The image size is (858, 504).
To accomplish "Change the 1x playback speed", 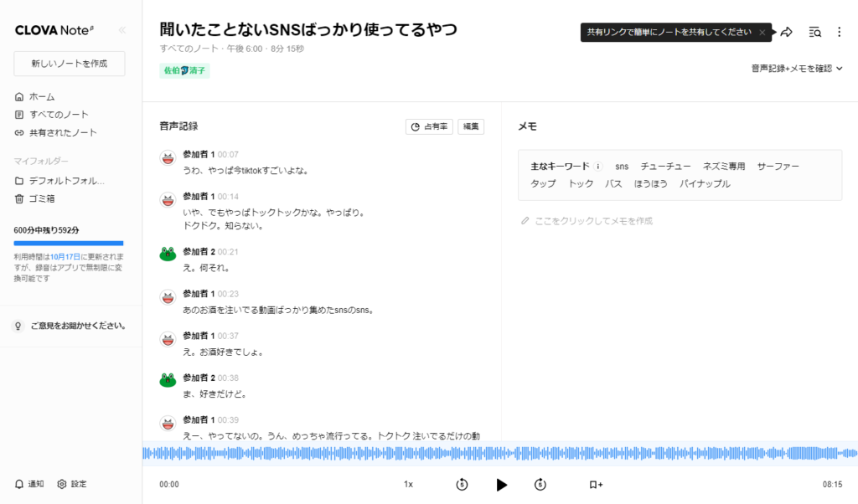I will tap(408, 484).
